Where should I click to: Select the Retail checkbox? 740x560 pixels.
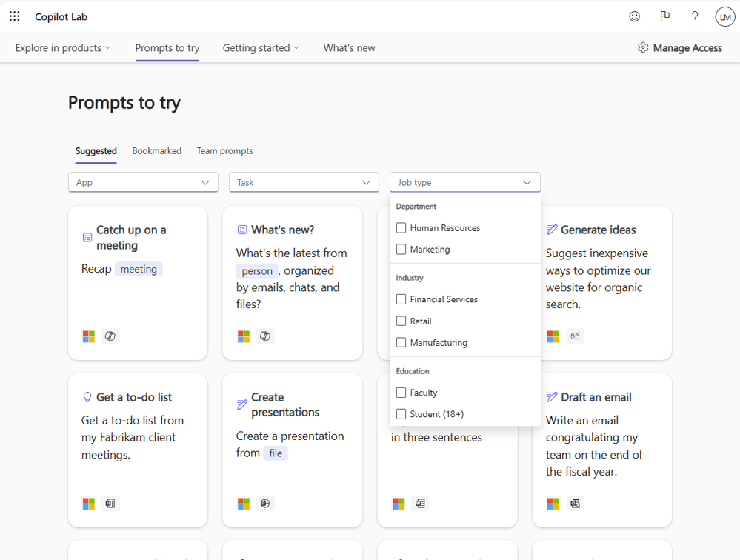401,321
